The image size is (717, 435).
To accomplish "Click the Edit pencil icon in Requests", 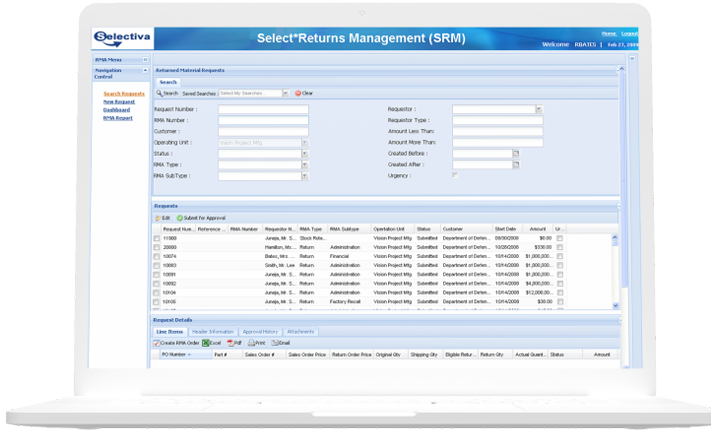I will [157, 217].
